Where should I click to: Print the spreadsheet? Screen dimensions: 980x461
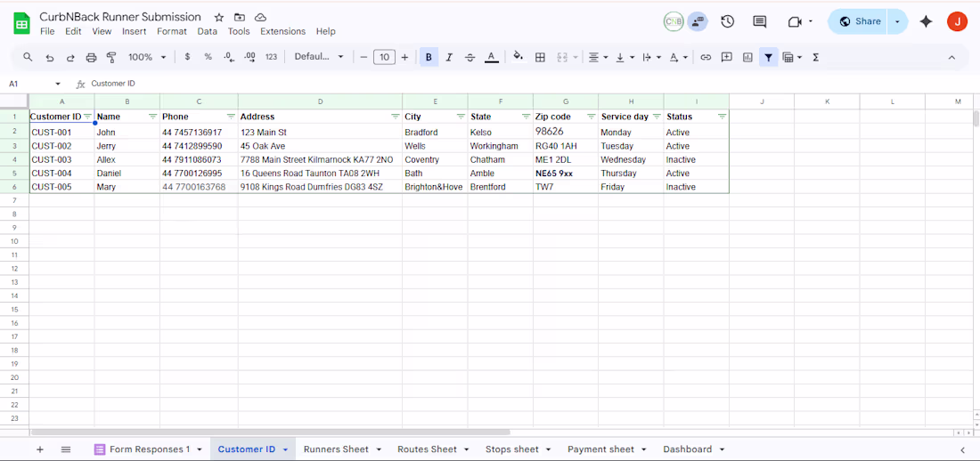tap(91, 57)
